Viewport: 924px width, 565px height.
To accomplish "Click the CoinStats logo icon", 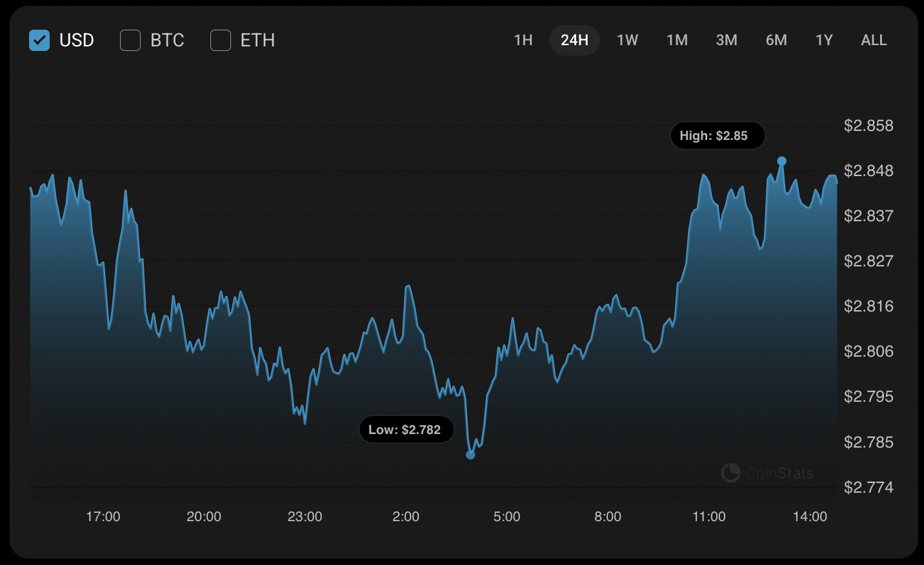I will (x=730, y=473).
